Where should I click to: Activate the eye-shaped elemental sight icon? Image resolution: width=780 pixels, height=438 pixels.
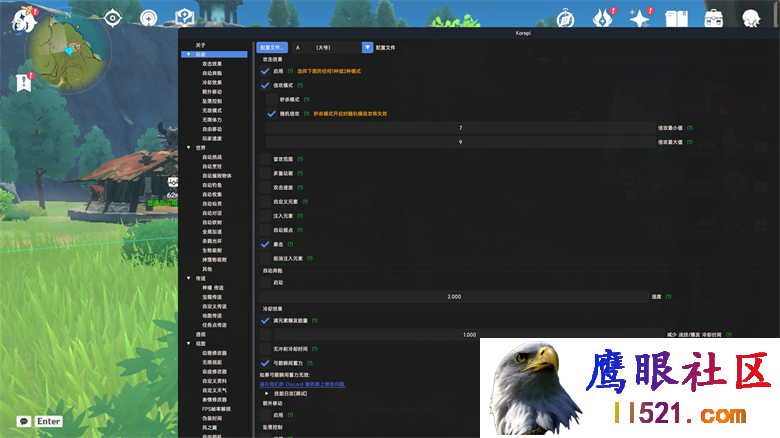click(x=113, y=18)
